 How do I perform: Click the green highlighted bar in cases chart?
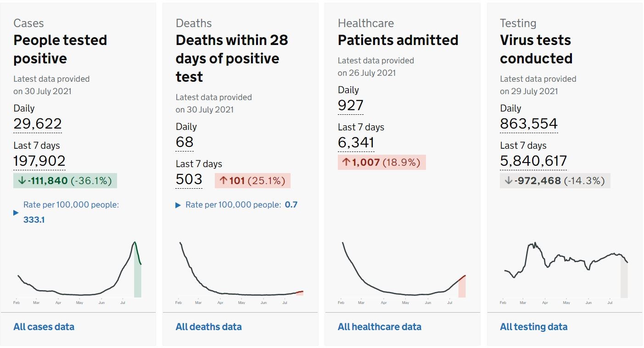(x=138, y=281)
